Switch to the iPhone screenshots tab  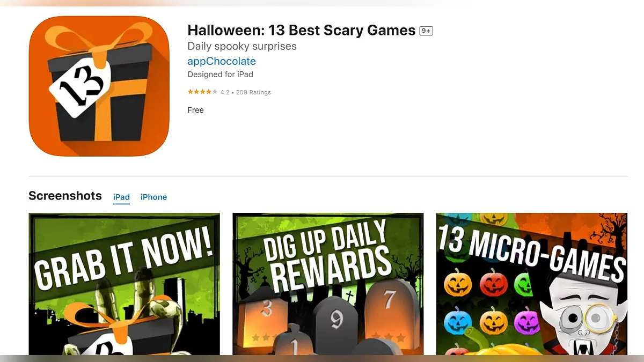click(x=153, y=197)
